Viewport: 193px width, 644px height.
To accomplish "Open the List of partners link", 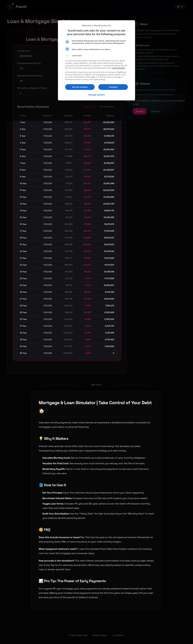I will click(119, 68).
